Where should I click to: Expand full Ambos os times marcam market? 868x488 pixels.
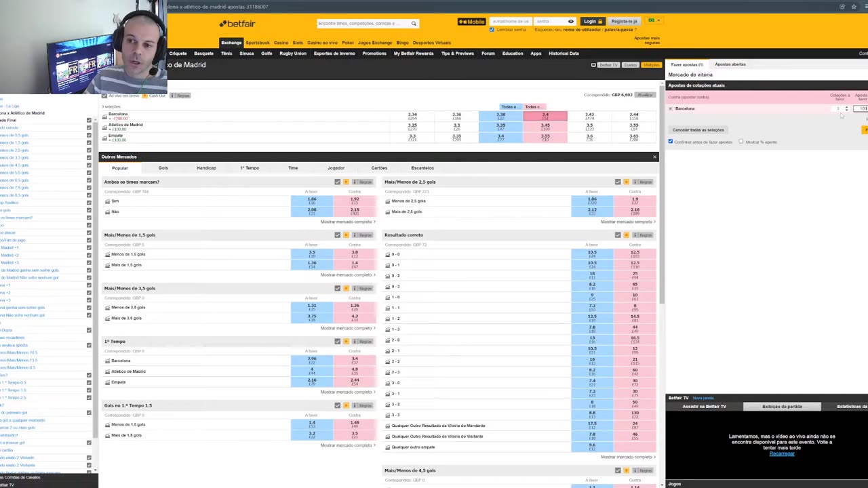[x=348, y=222]
